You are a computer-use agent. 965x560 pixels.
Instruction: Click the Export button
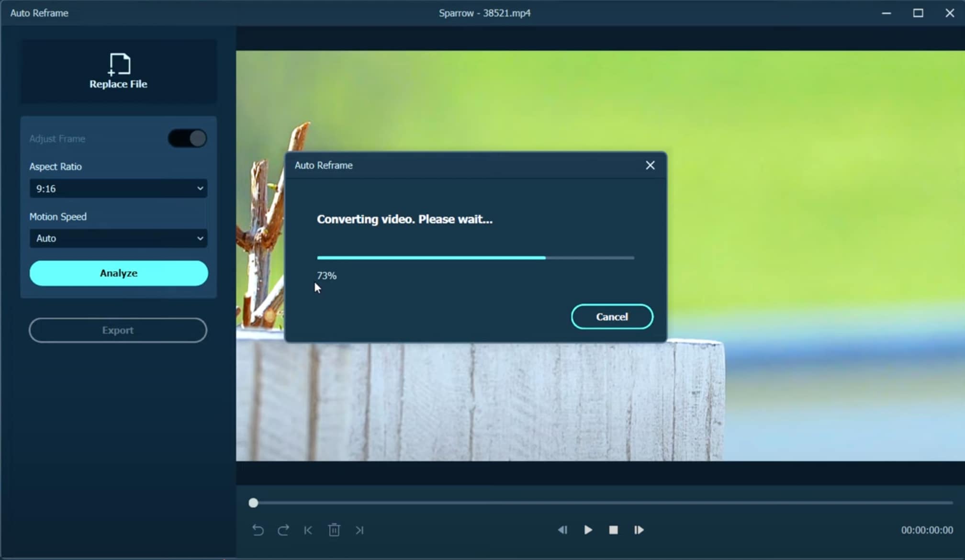[118, 330]
